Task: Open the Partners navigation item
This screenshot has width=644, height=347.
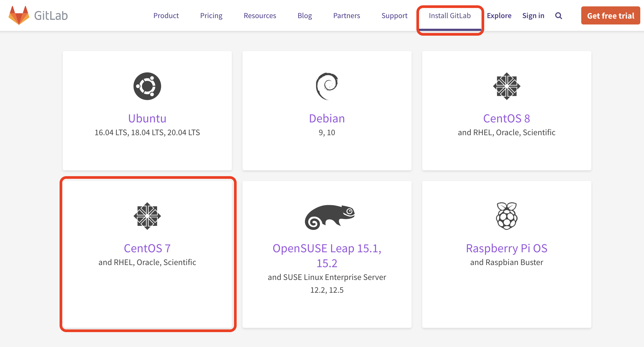Action: pyautogui.click(x=346, y=16)
